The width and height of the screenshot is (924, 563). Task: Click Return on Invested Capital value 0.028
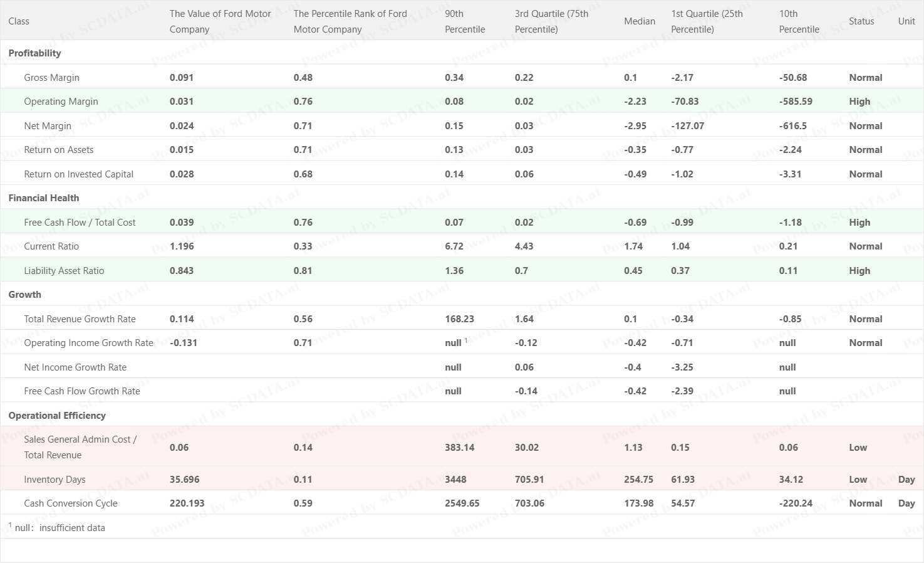(x=182, y=174)
